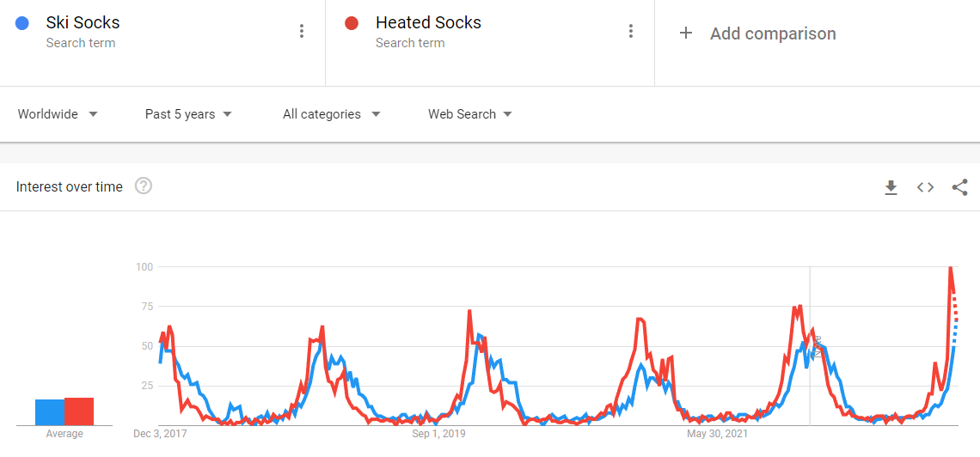The height and width of the screenshot is (457, 980).
Task: Click the Interest over time heading
Action: (70, 187)
